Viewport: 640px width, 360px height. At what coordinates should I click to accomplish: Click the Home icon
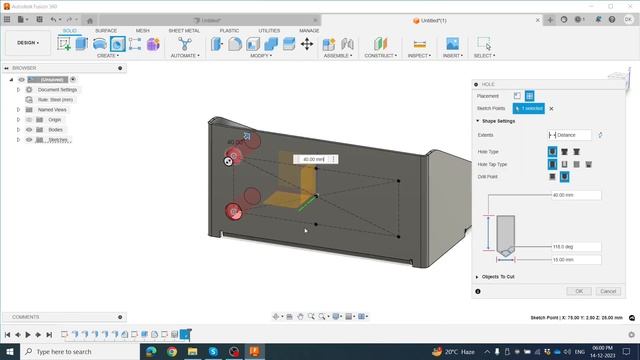pyautogui.click(x=90, y=20)
